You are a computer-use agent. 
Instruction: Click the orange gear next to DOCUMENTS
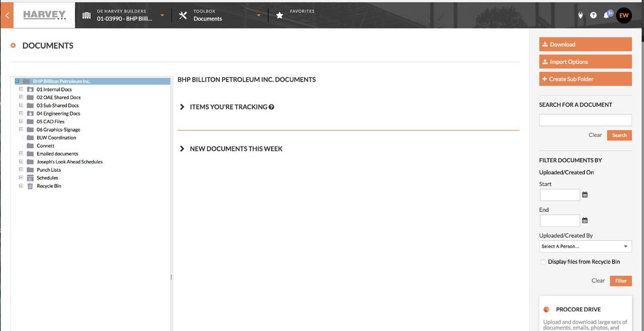tap(13, 45)
